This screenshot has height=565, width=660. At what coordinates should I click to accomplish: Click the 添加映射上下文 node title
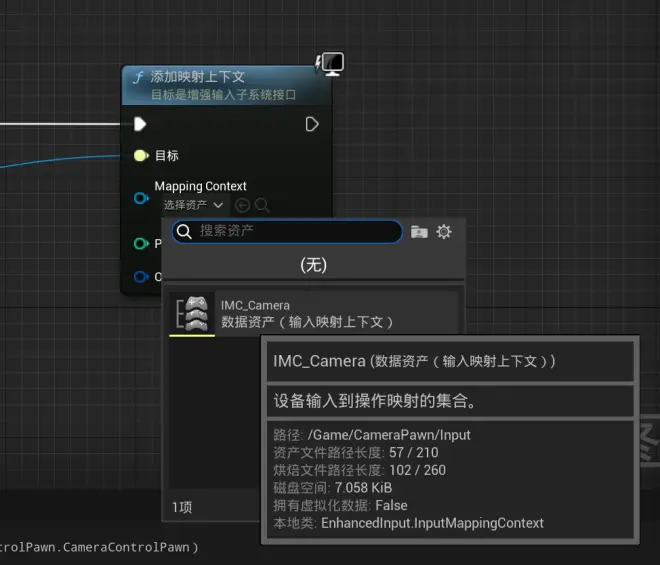[x=197, y=77]
